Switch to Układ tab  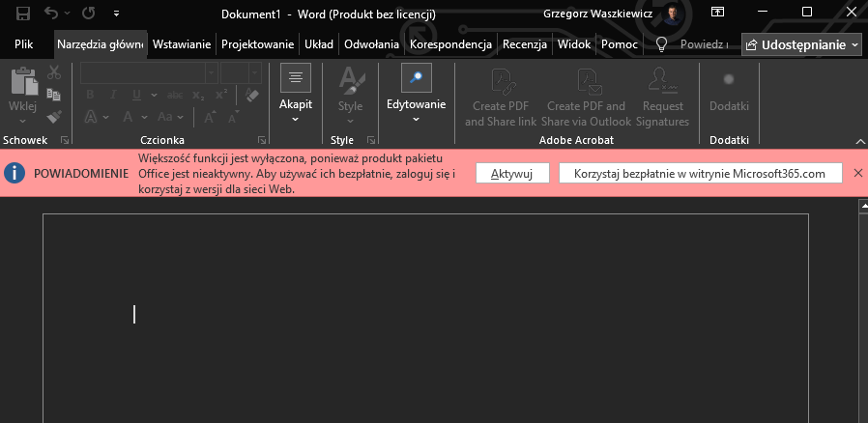point(319,44)
